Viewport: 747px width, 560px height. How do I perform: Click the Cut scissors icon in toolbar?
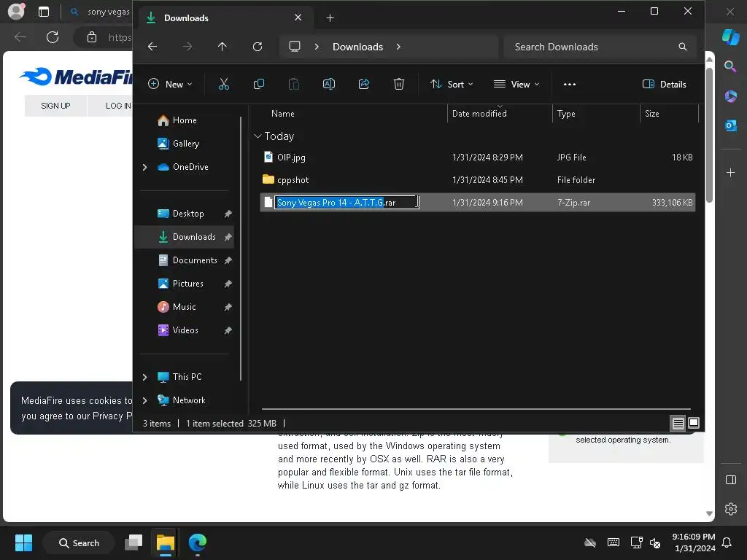tap(223, 85)
